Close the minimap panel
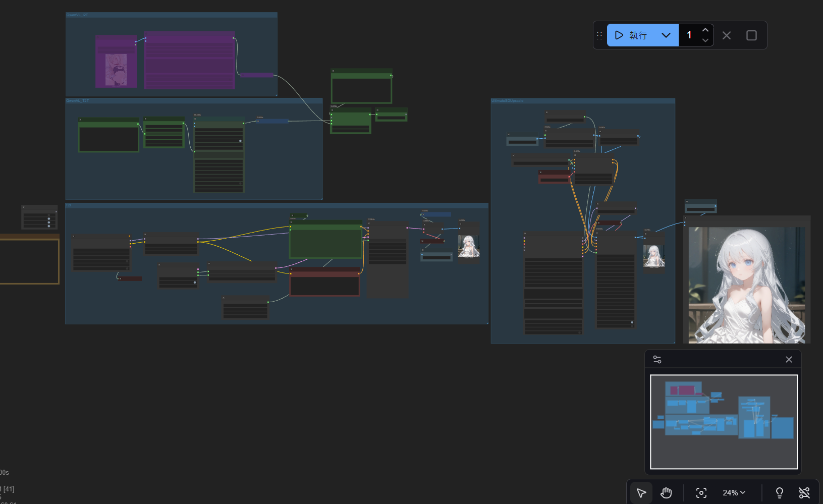Image resolution: width=823 pixels, height=504 pixels. [789, 359]
